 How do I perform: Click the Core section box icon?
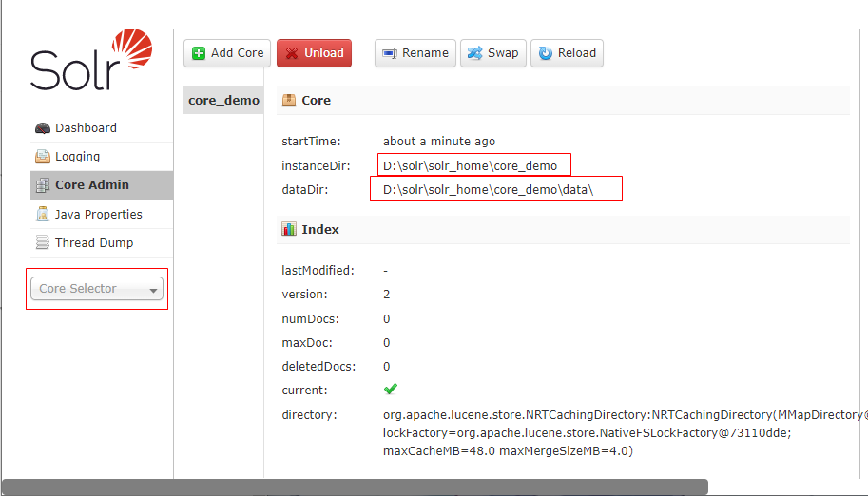[289, 100]
